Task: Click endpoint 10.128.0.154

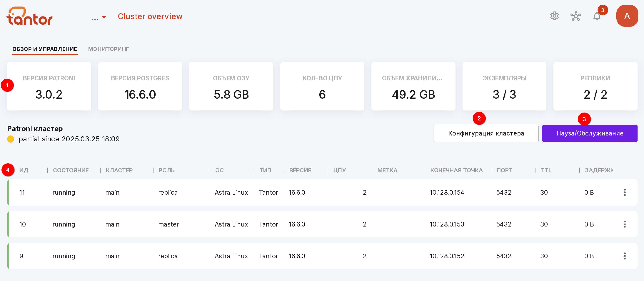Action: click(447, 192)
